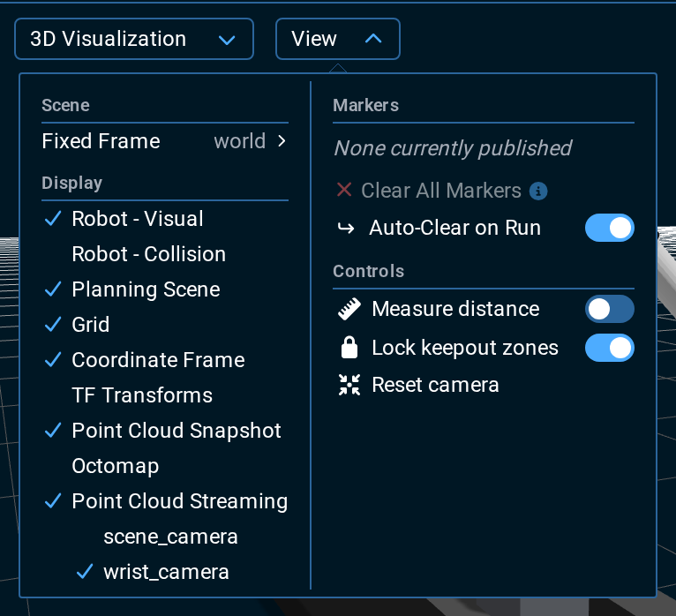Image resolution: width=676 pixels, height=616 pixels.
Task: Click info icon beside Clear All Markers
Action: click(538, 191)
